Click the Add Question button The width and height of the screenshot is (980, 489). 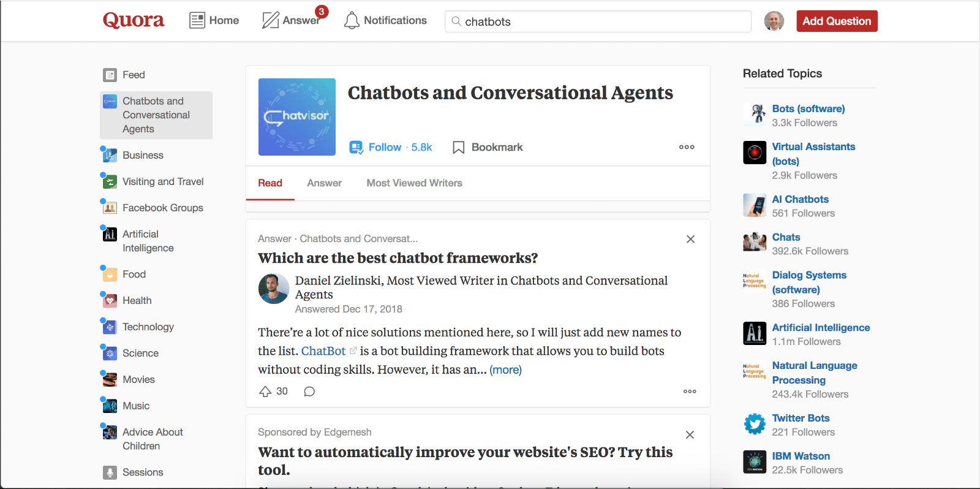(837, 21)
